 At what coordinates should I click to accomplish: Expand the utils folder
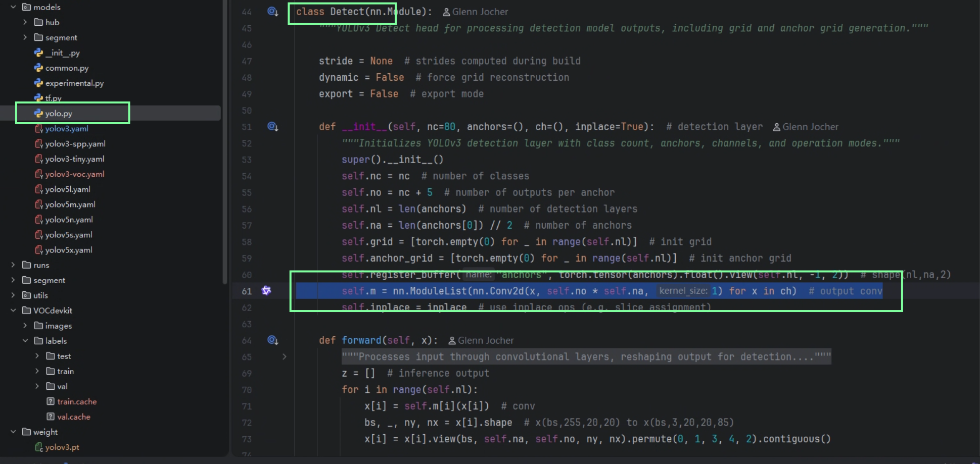13,295
